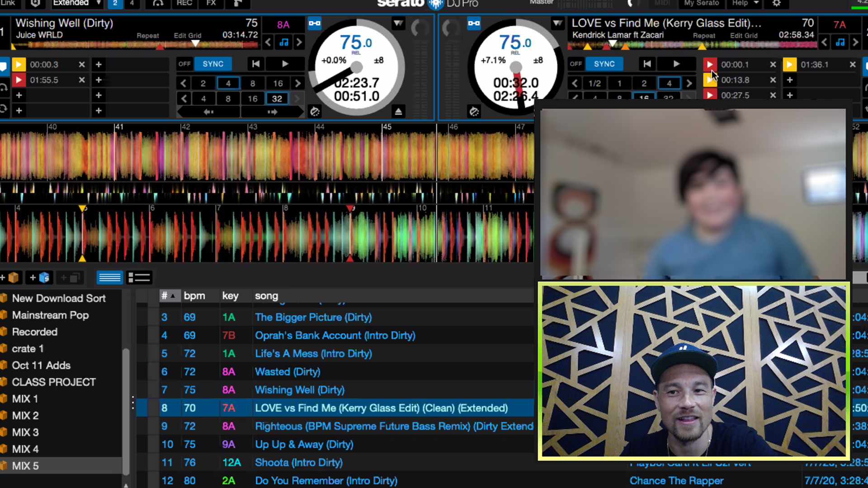Open the REC recording panel
Viewport: 868px width, 488px height.
184,4
